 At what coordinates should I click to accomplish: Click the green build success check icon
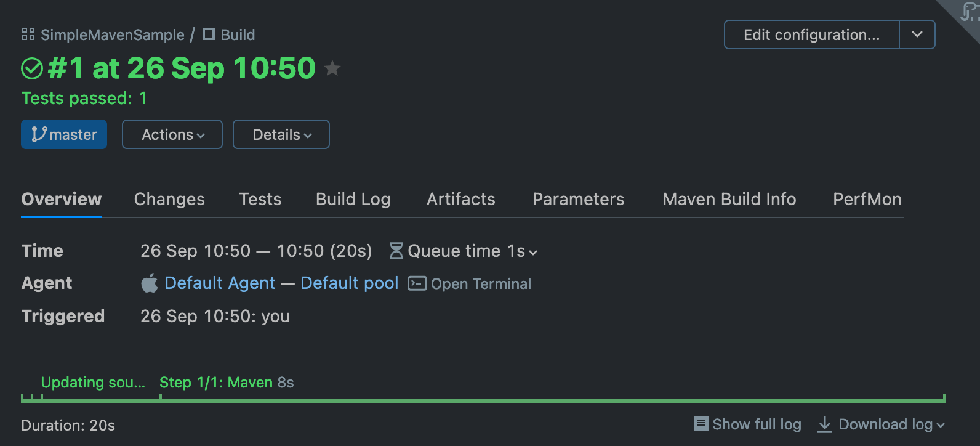pos(31,68)
